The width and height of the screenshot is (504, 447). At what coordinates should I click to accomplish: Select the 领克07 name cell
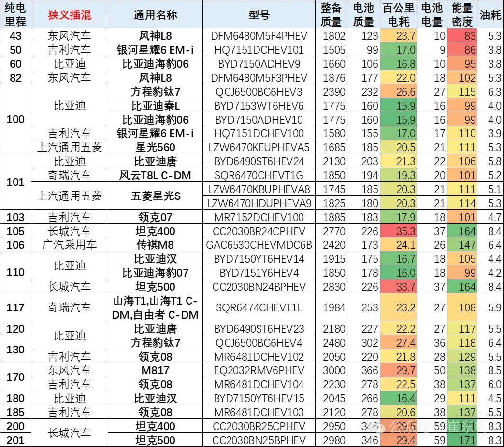point(155,217)
